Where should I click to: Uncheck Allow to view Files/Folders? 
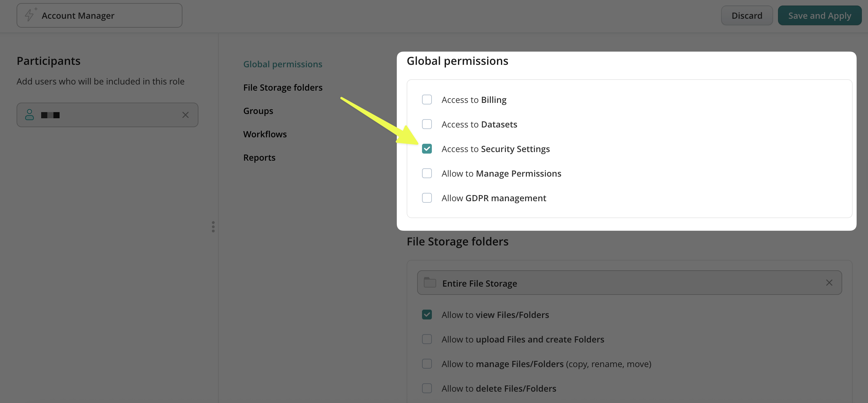coord(427,314)
